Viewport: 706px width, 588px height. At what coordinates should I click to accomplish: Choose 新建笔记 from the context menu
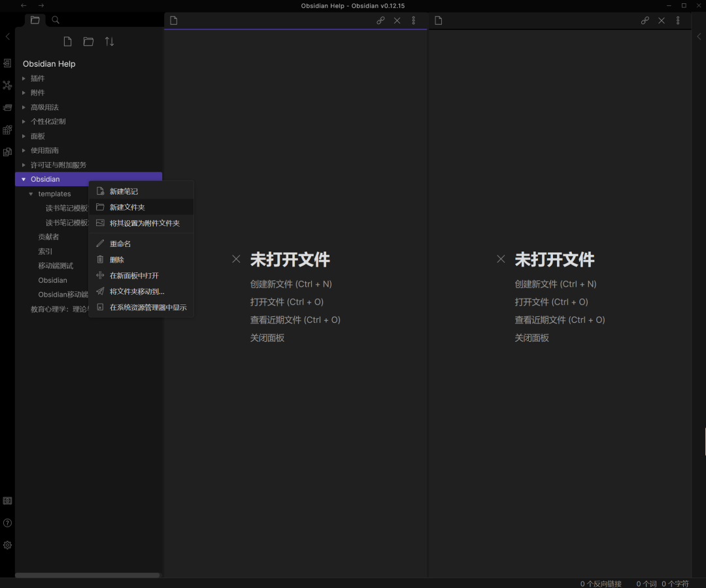141,191
